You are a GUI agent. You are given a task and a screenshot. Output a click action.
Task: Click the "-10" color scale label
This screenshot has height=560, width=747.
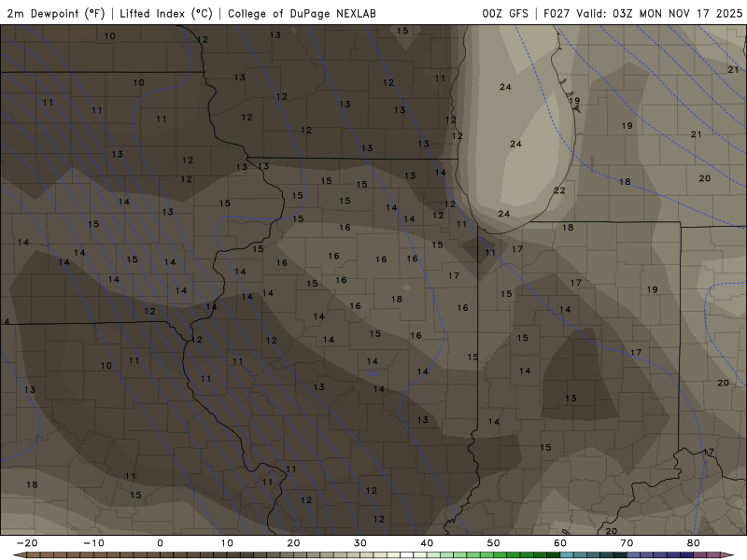coord(93,543)
